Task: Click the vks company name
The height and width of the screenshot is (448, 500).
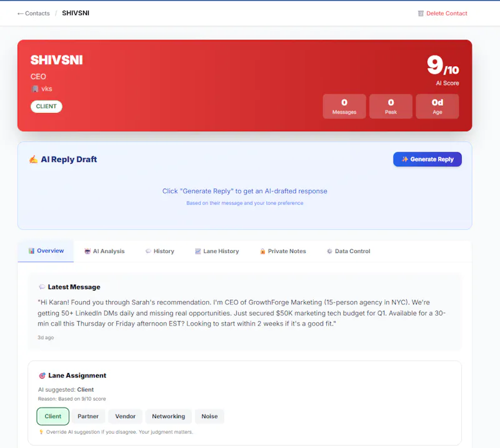Action: [46, 89]
